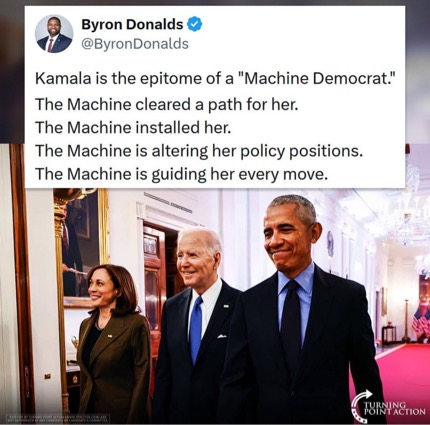
Task: Click the Turning Point Action text label
Action: point(394,408)
